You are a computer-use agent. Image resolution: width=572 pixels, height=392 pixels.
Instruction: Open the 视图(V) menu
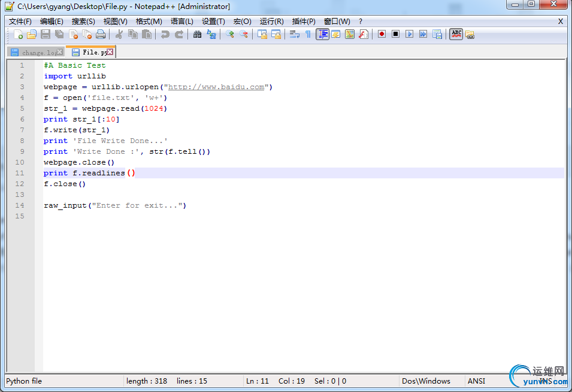click(x=115, y=22)
